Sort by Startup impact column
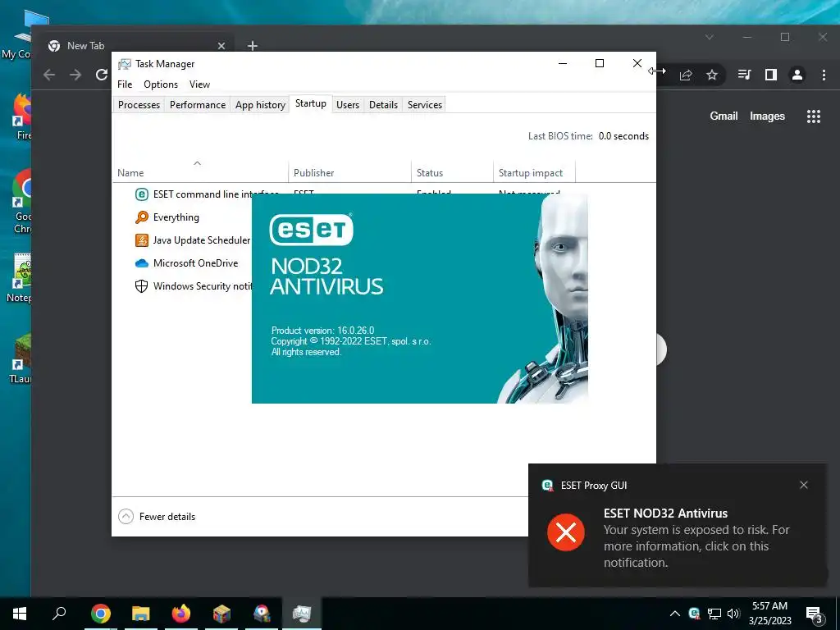Screen dimensions: 840x630 533,172
